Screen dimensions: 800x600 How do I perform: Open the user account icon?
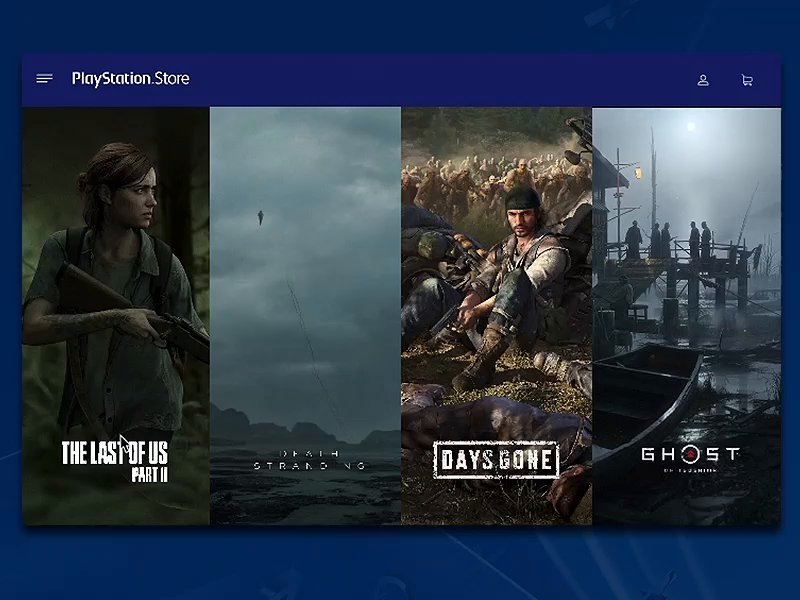[x=703, y=80]
